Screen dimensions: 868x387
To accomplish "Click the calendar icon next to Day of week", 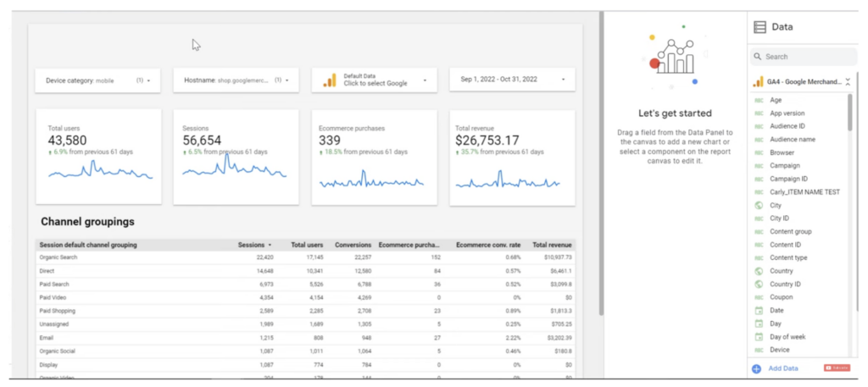I will click(x=759, y=337).
